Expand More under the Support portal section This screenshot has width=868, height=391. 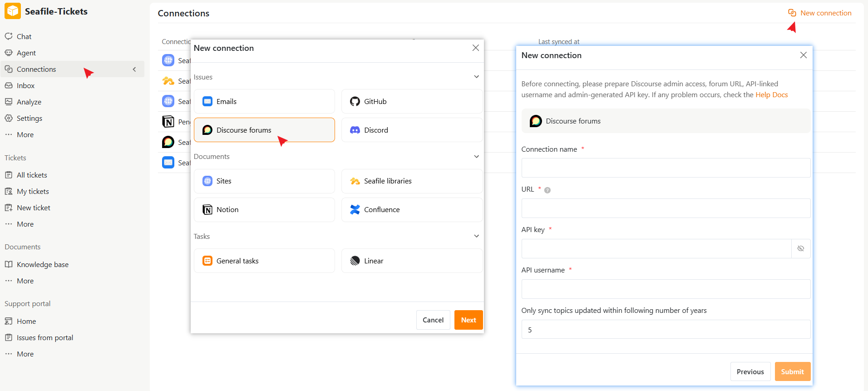(25, 354)
